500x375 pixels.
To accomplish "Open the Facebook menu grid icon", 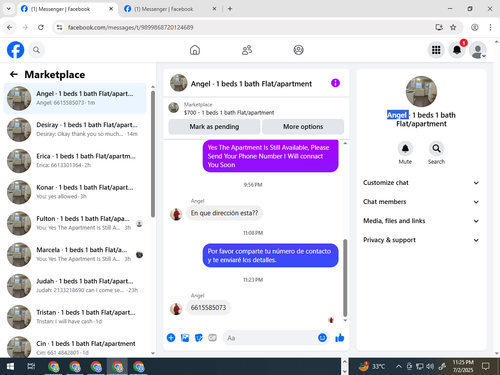I will coord(436,50).
